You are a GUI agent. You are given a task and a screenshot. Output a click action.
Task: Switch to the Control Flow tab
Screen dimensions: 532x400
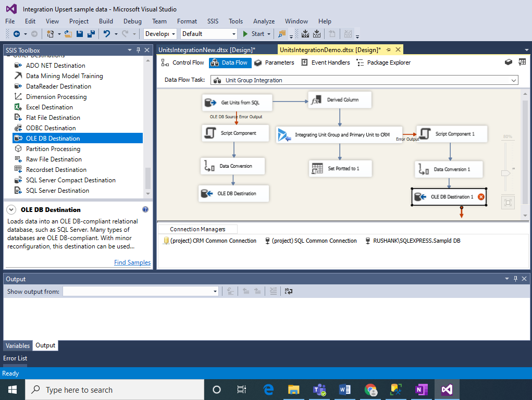[x=182, y=63]
